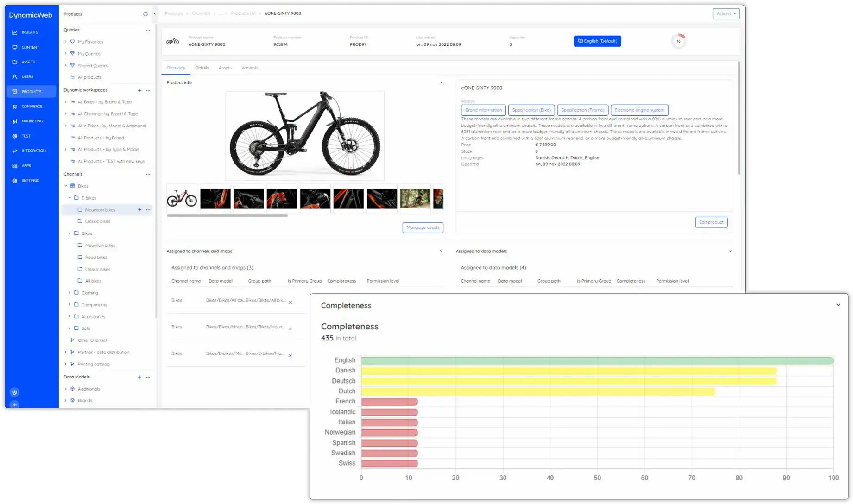The height and width of the screenshot is (504, 853).
Task: Collapse the Products panel with arrow icon
Action: tap(155, 14)
